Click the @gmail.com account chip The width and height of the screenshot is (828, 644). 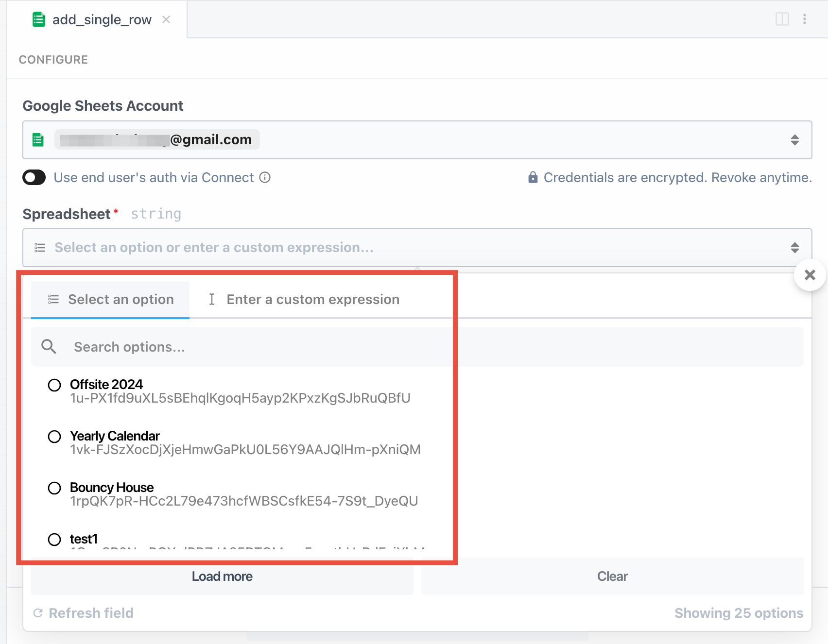coord(157,139)
